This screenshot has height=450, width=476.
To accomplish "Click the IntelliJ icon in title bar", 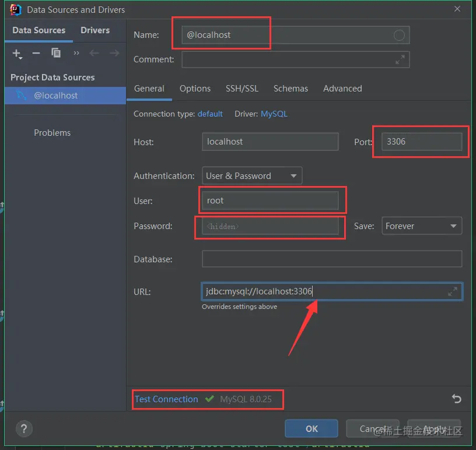I will (x=15, y=10).
